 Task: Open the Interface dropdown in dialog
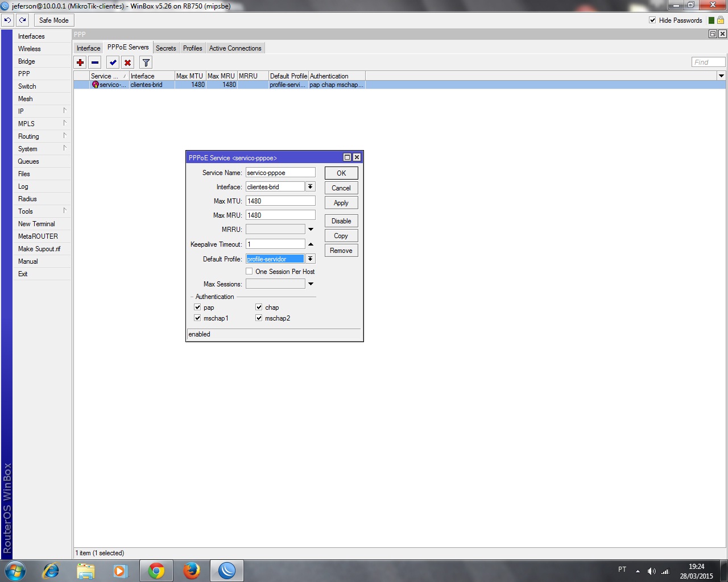click(x=311, y=186)
